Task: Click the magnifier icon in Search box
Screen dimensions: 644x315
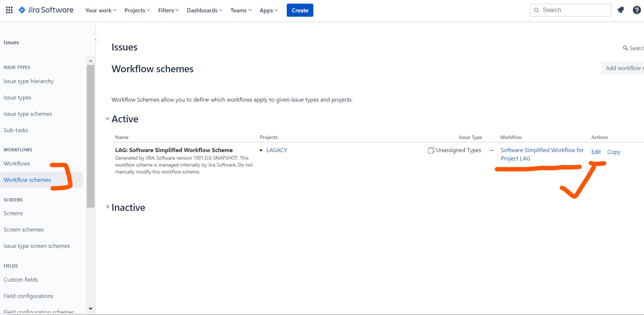Action: pos(537,10)
